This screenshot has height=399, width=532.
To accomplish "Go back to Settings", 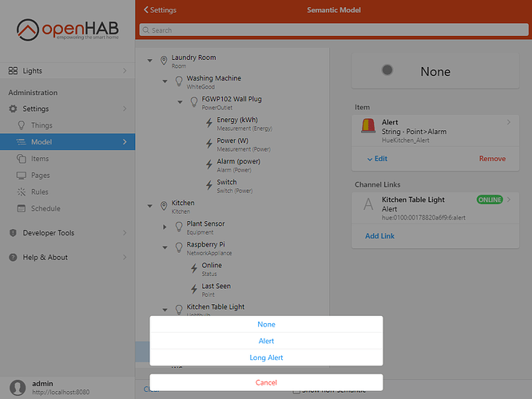I will tap(160, 10).
